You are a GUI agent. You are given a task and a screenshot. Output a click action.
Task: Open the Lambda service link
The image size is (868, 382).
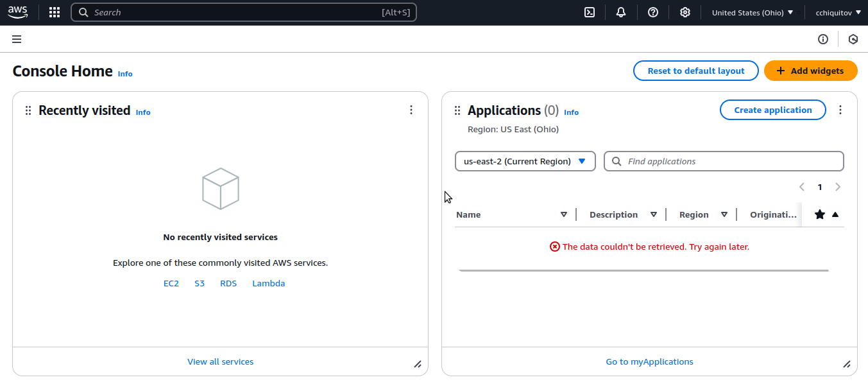[269, 283]
